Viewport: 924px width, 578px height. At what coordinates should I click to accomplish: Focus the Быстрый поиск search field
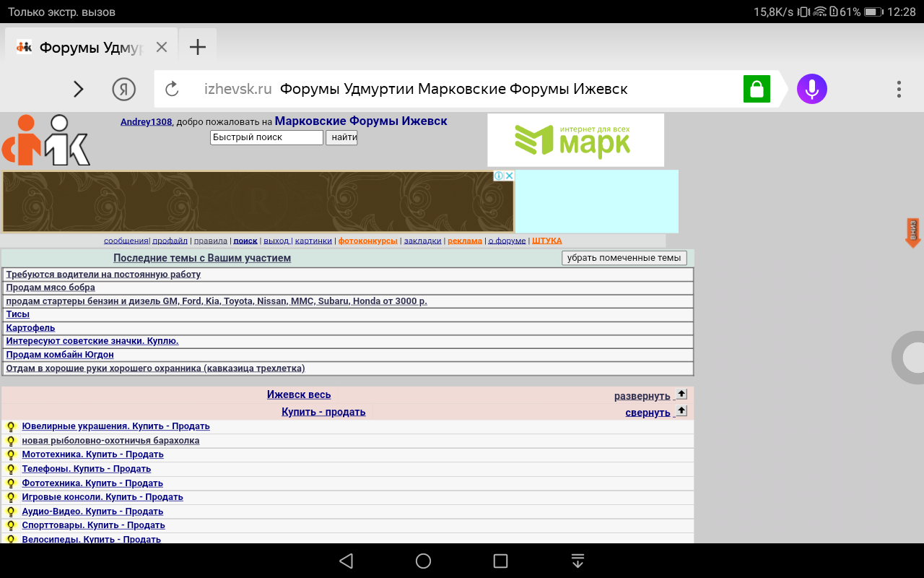point(266,137)
